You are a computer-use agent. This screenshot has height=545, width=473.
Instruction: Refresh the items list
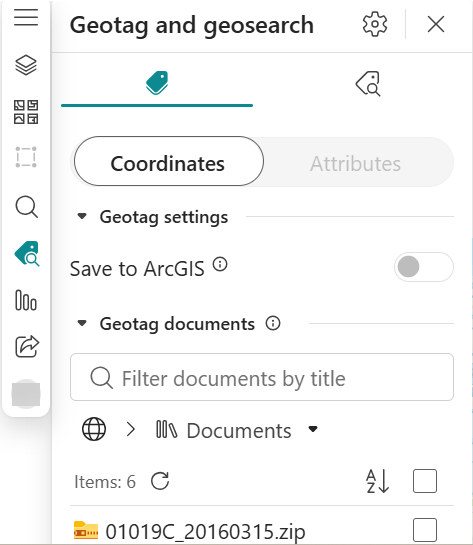coord(160,481)
